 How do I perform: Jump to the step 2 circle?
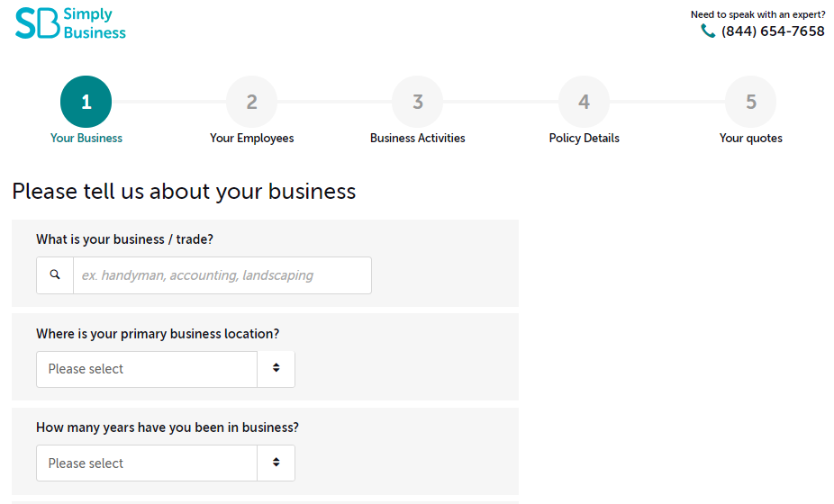[252, 102]
